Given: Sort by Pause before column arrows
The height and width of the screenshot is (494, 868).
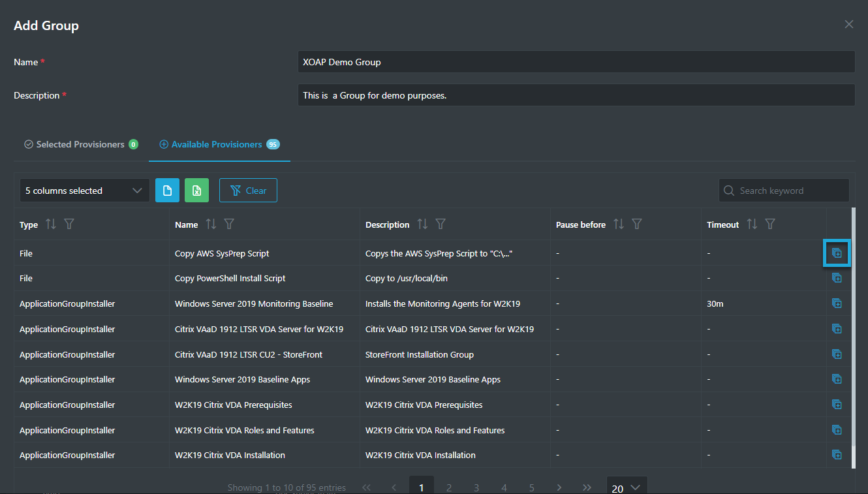Looking at the screenshot, I should click(x=619, y=224).
